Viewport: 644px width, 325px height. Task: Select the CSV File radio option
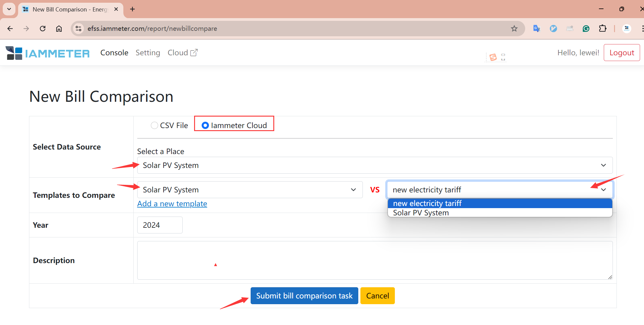154,125
